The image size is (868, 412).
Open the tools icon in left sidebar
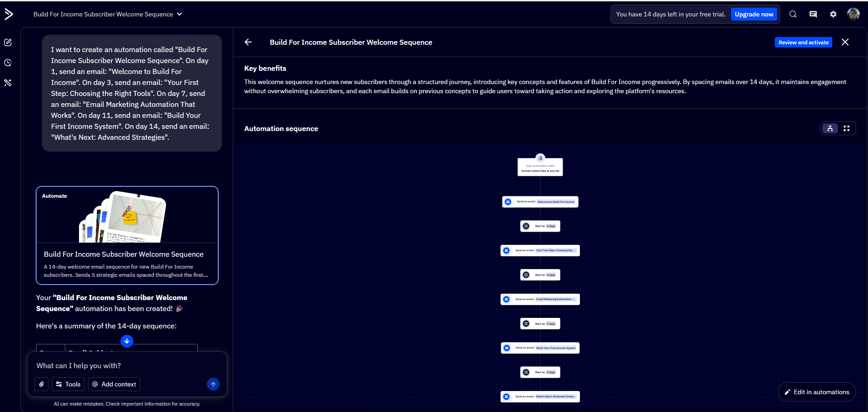(8, 83)
